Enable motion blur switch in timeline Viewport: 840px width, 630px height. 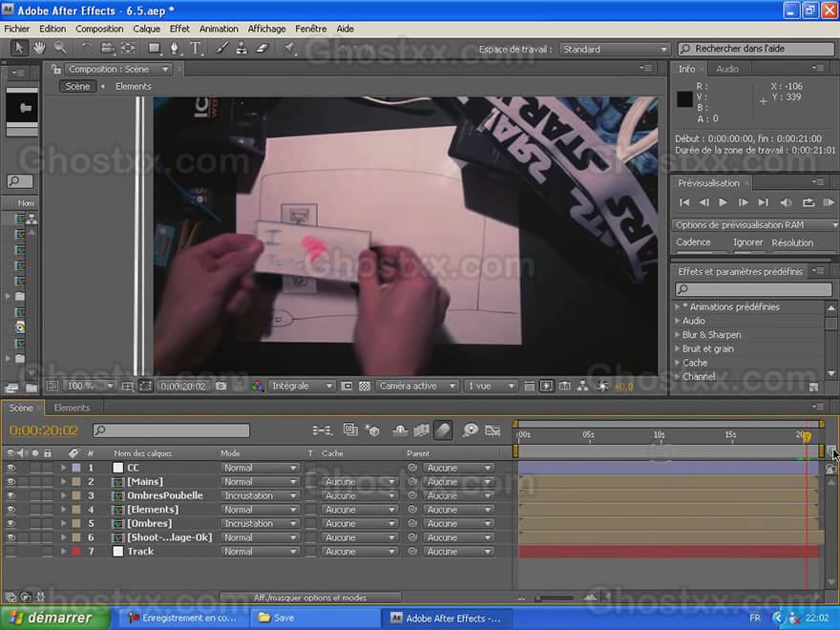[443, 430]
